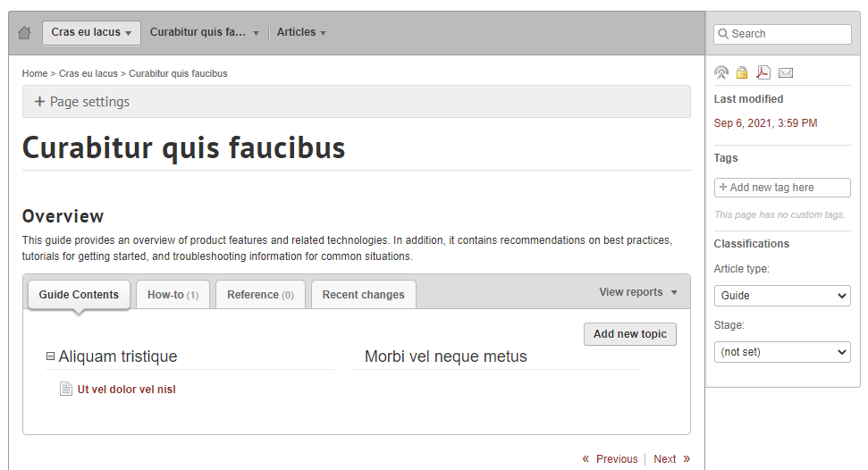Expand the Page settings panel
The height and width of the screenshot is (470, 868).
coord(82,102)
